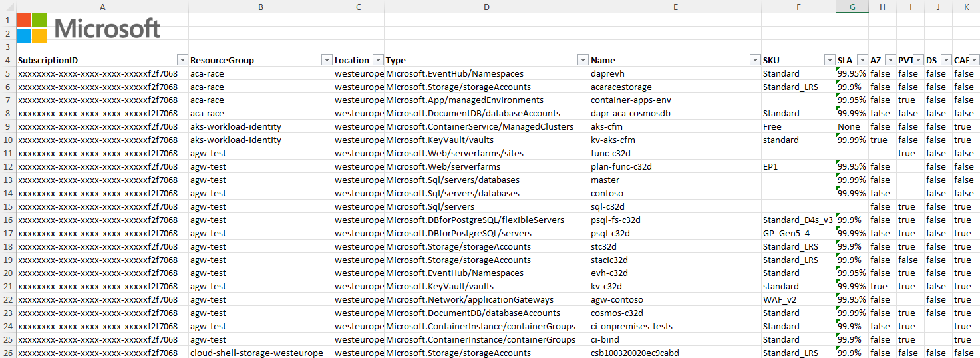Select the cell containing psql-fs-c32d
980x358 pixels.
pyautogui.click(x=675, y=220)
